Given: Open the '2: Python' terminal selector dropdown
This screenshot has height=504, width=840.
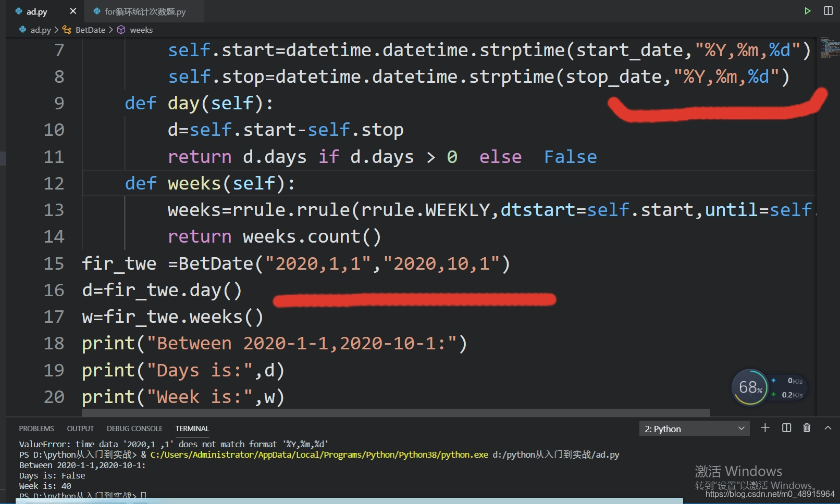Looking at the screenshot, I should coord(694,429).
